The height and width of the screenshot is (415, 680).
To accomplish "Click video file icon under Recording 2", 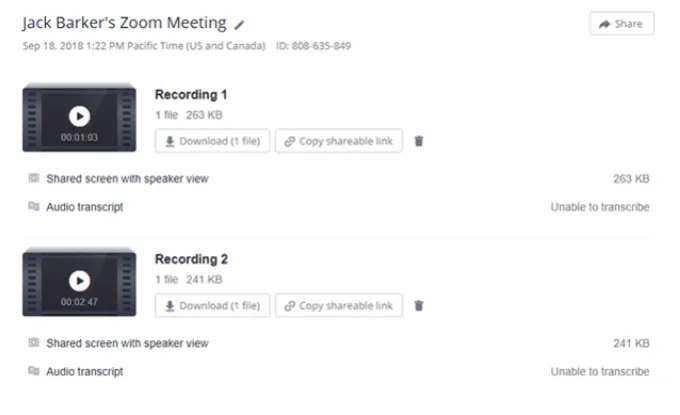I will (x=34, y=343).
